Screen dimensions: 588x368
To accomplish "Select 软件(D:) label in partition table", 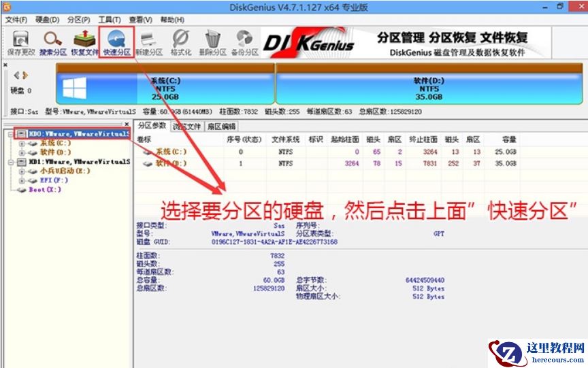I will pos(171,163).
